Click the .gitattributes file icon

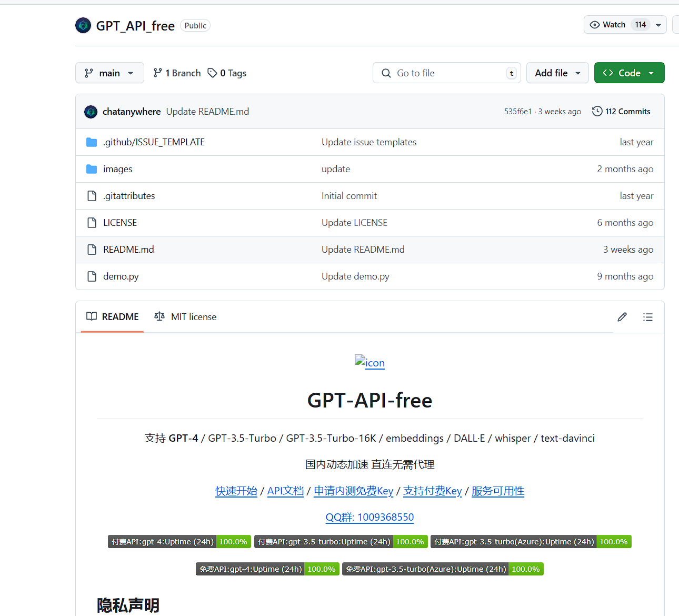(x=92, y=196)
